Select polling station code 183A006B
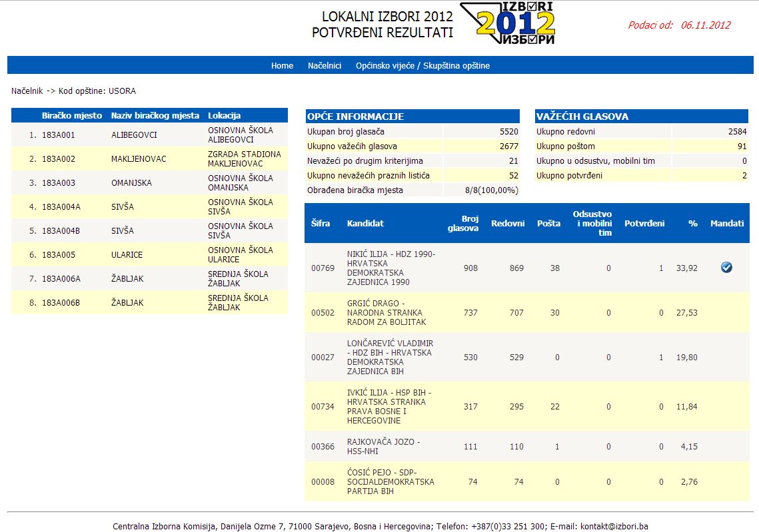The image size is (759, 532). [61, 303]
